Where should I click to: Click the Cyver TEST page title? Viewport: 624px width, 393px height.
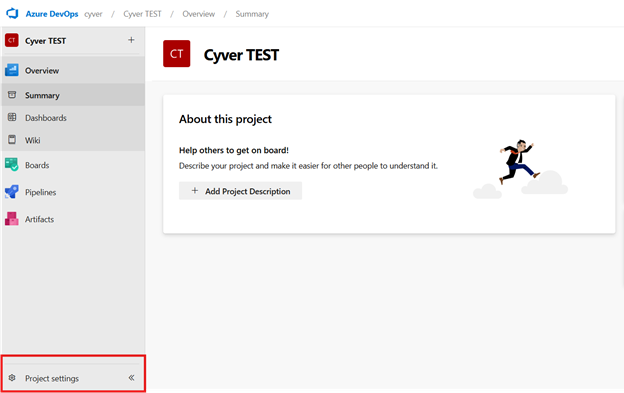[241, 55]
